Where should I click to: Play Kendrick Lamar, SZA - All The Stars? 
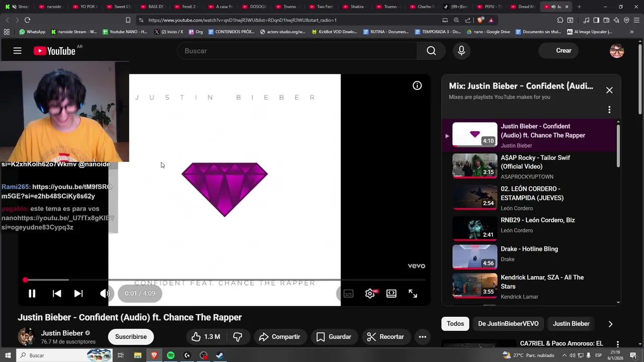pos(529,287)
